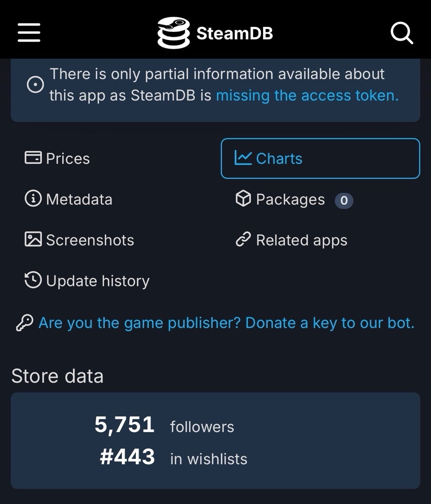Screen dimensions: 431x504
Task: Click the Screenshots picture icon
Action: (33, 239)
